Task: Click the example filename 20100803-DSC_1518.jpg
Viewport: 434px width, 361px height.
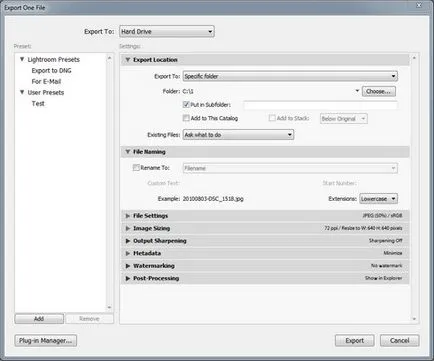Action: tap(213, 199)
